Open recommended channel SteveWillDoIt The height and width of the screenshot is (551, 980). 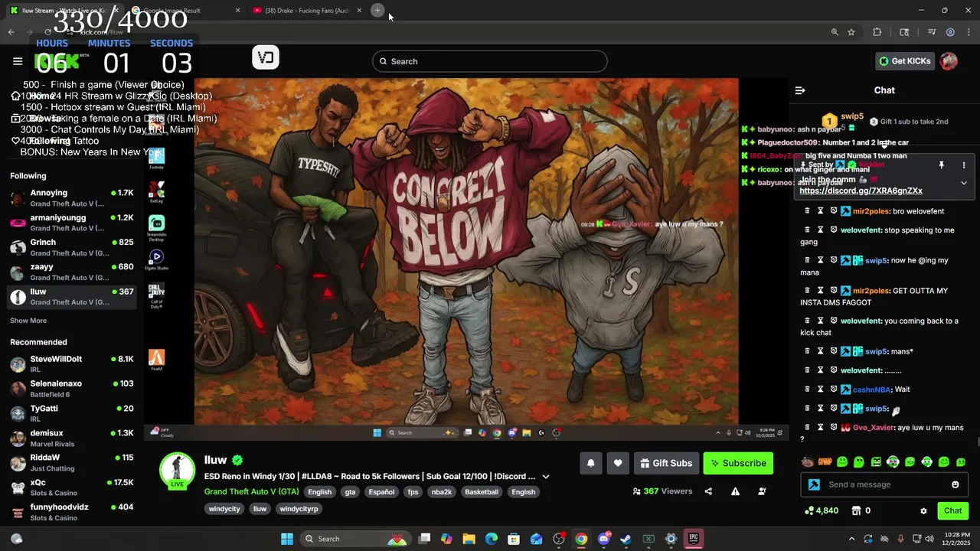click(x=72, y=364)
